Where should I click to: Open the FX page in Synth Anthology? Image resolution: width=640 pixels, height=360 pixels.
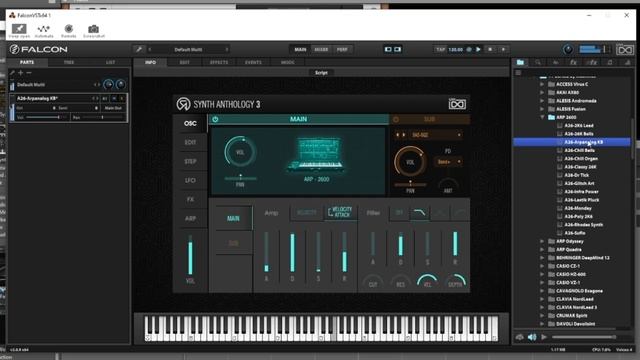(190, 199)
